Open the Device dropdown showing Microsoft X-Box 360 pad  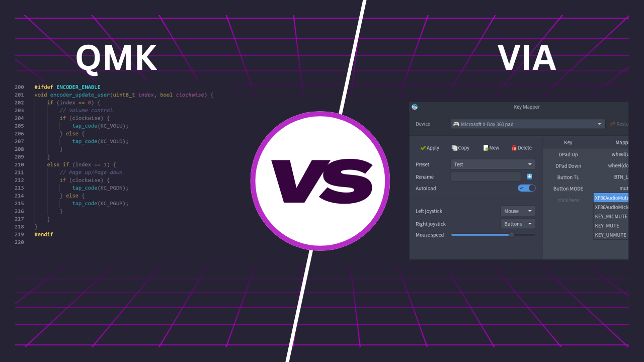527,124
